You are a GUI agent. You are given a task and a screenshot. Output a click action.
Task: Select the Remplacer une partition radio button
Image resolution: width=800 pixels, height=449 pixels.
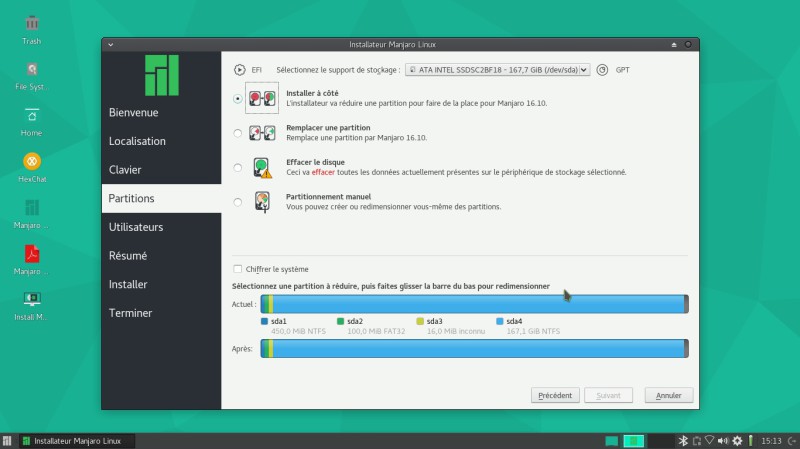[x=238, y=133]
